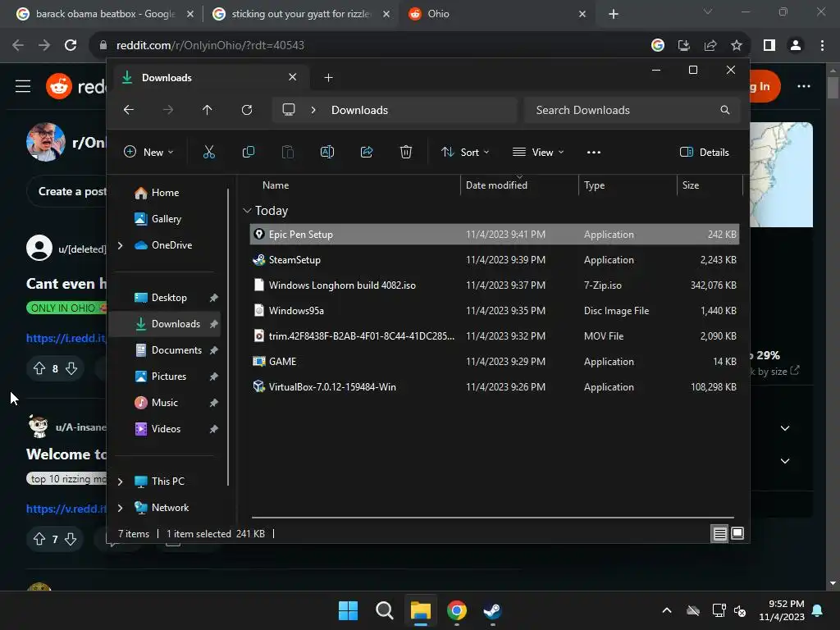Select the Downloads Explorer tab
The height and width of the screenshot is (630, 840).
[x=210, y=78]
